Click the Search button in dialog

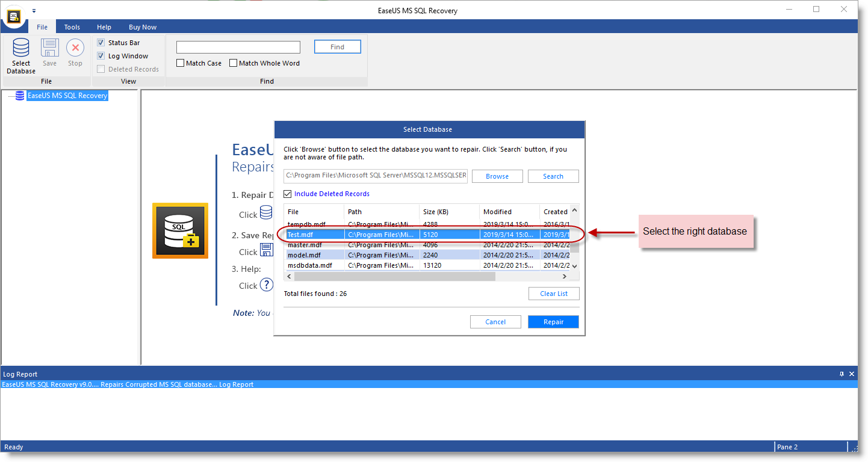pyautogui.click(x=553, y=176)
